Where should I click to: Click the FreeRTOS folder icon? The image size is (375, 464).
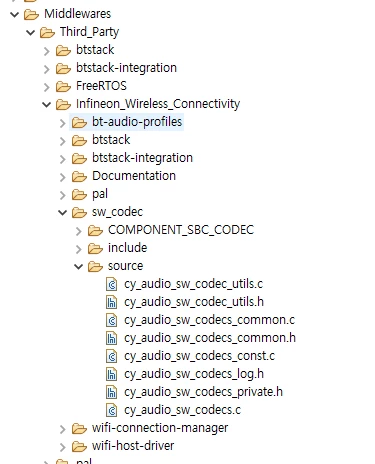(63, 86)
